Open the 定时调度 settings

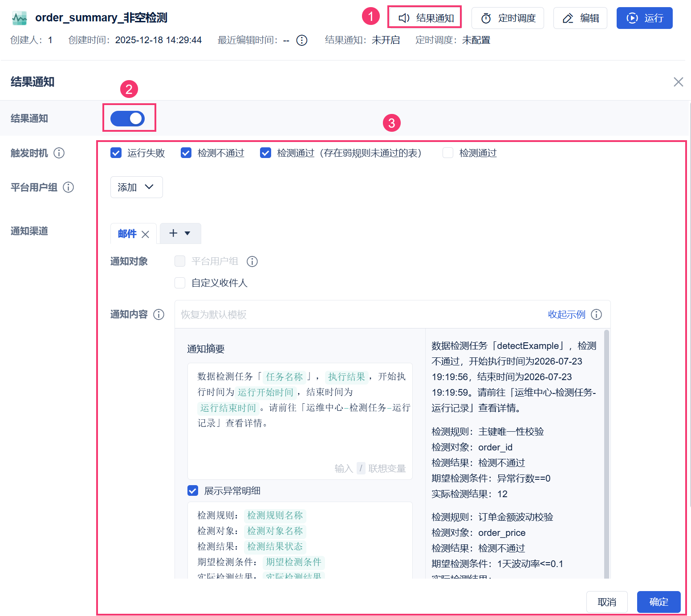[508, 18]
